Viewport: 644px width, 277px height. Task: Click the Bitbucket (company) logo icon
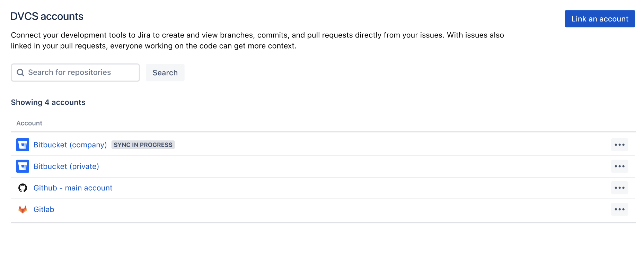(23, 145)
